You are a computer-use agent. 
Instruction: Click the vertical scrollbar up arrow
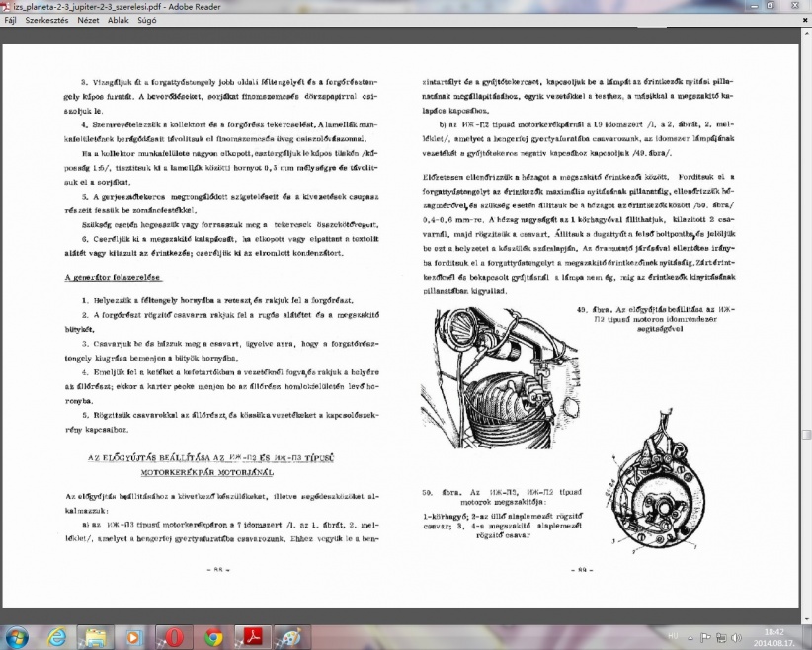pos(806,35)
